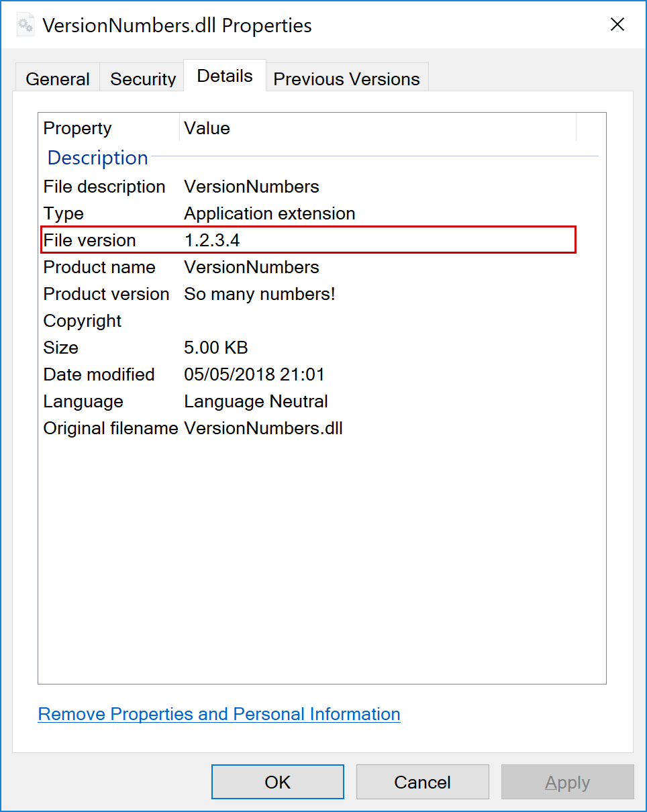Select the Details tab
Image resolution: width=647 pixels, height=812 pixels.
click(225, 76)
